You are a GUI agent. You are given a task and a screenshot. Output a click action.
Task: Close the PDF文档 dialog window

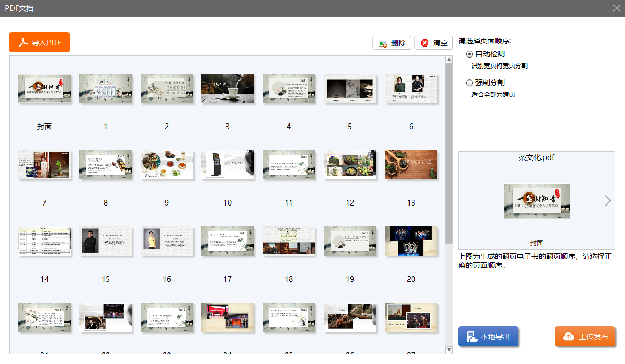(617, 8)
